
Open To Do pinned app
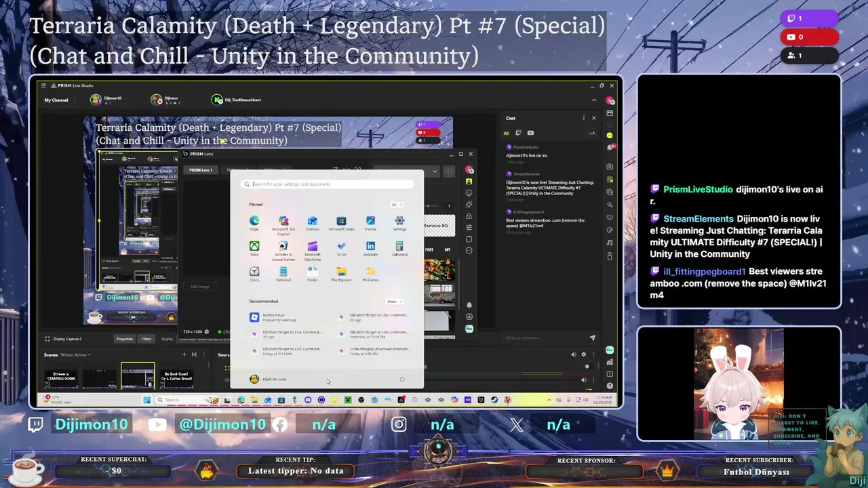341,248
